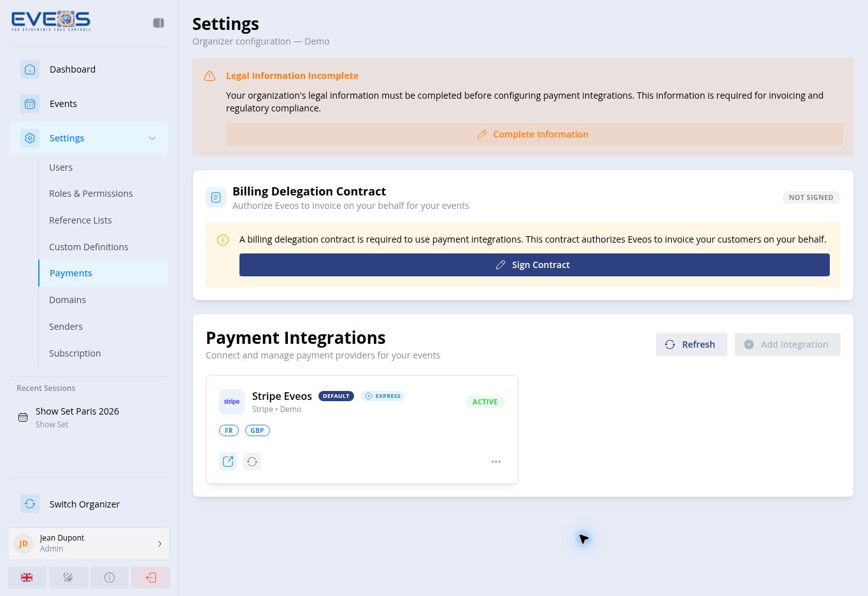The image size is (868, 596).
Task: Log out using the red exit icon
Action: [x=151, y=578]
